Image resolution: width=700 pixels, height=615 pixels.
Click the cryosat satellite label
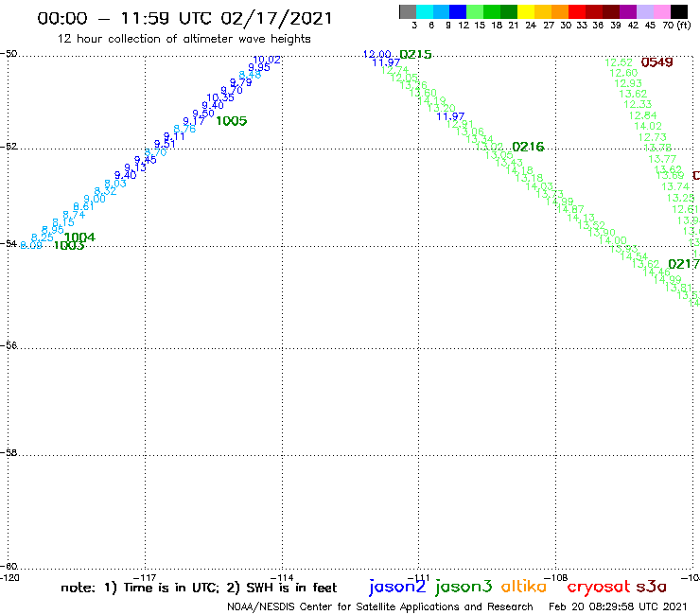(x=599, y=587)
